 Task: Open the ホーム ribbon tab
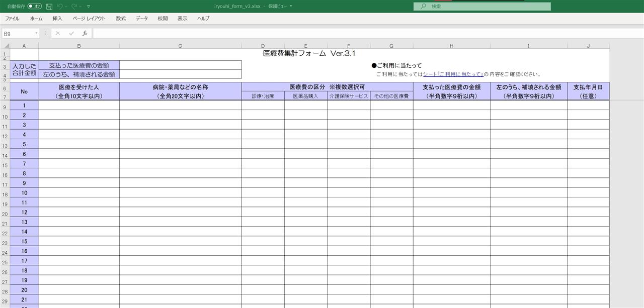point(36,19)
